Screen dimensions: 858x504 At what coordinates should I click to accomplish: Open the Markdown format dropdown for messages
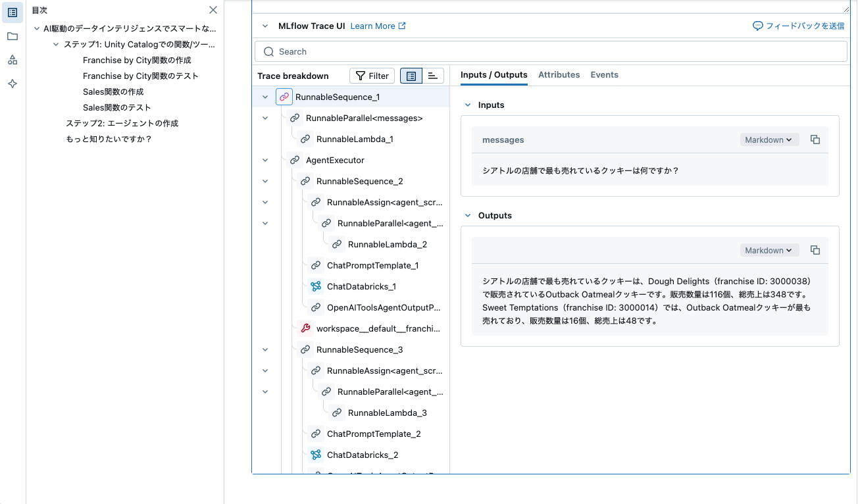click(769, 139)
